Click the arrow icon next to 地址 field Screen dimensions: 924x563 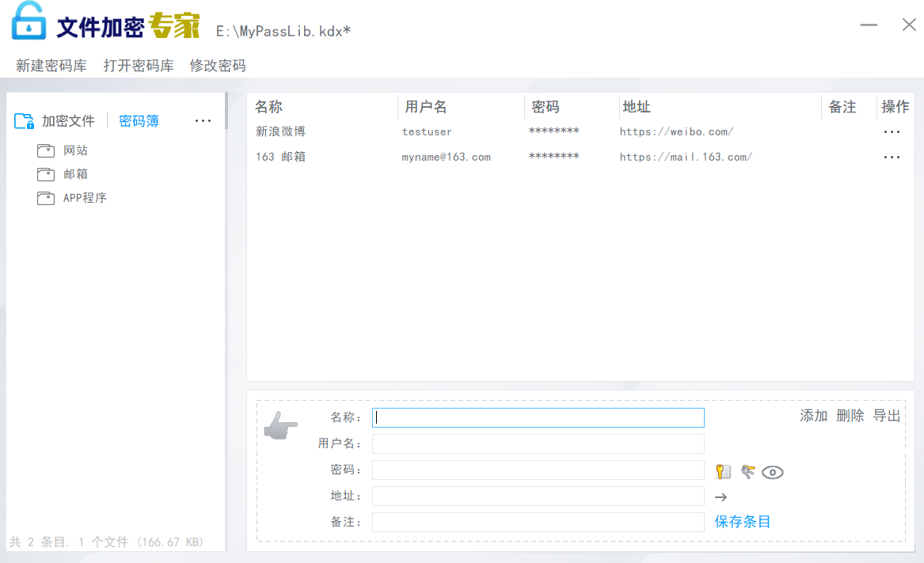(721, 497)
